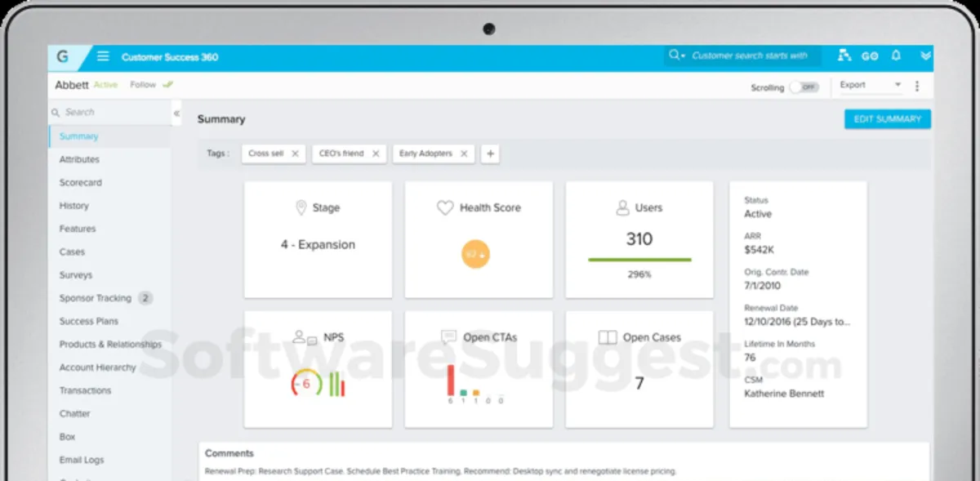Add a new tag with plus button

coord(490,154)
